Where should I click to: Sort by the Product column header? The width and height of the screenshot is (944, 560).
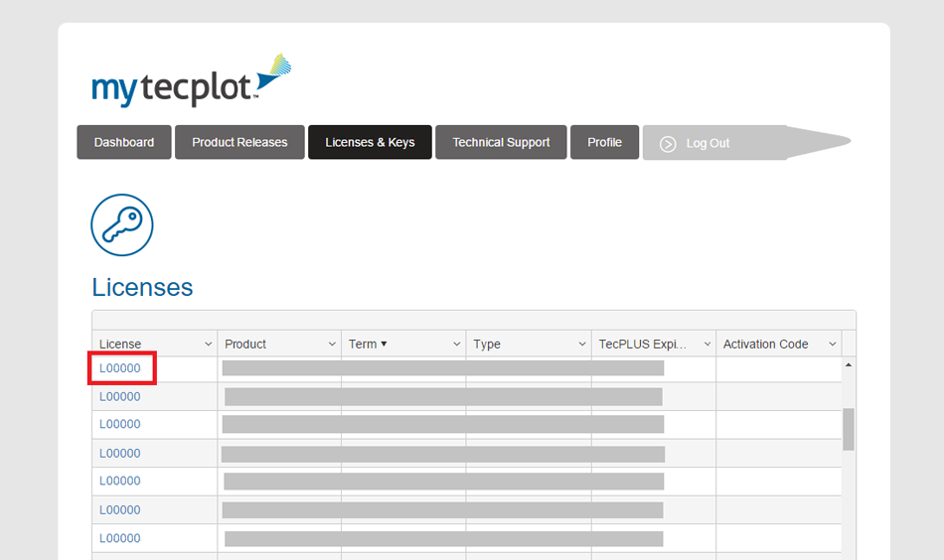[245, 345]
